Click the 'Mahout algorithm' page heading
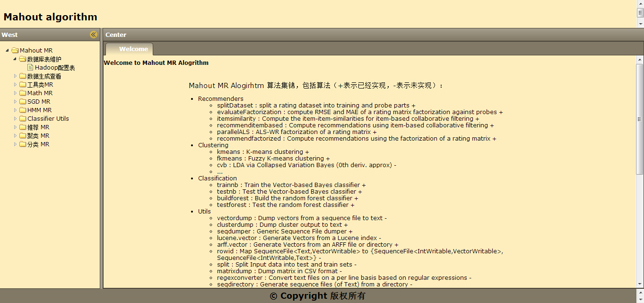 pos(51,17)
